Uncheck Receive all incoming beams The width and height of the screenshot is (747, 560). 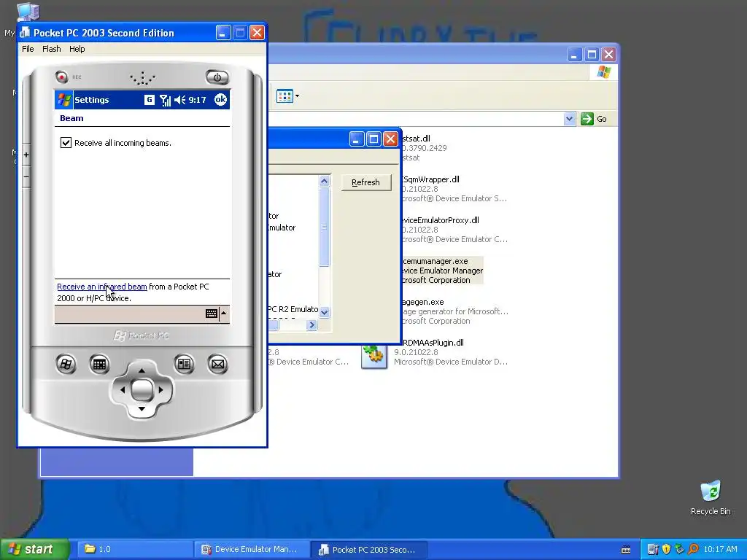click(x=66, y=142)
